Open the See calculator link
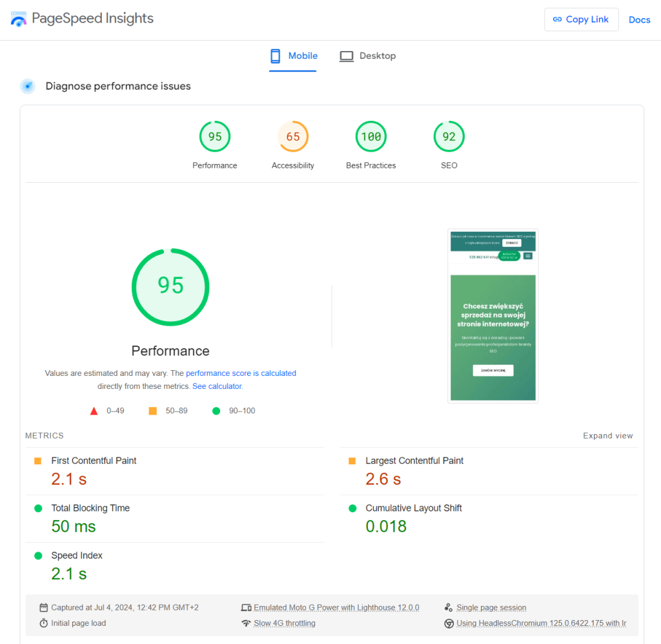This screenshot has height=644, width=661. click(x=217, y=386)
